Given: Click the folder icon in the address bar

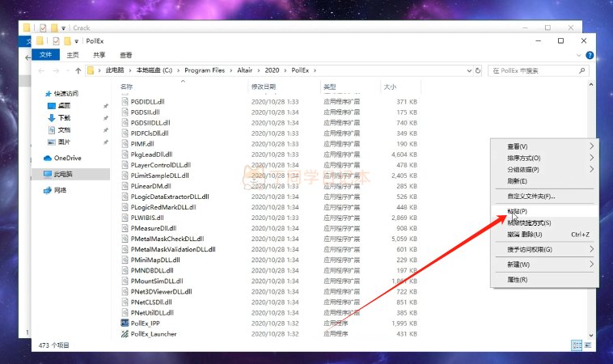Looking at the screenshot, I should (x=91, y=70).
